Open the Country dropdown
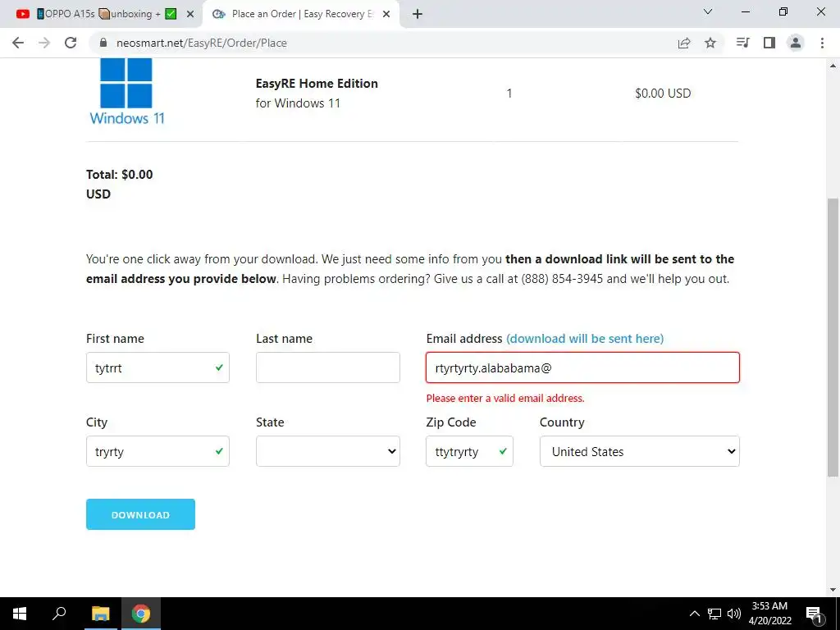The width and height of the screenshot is (840, 630). (x=640, y=451)
